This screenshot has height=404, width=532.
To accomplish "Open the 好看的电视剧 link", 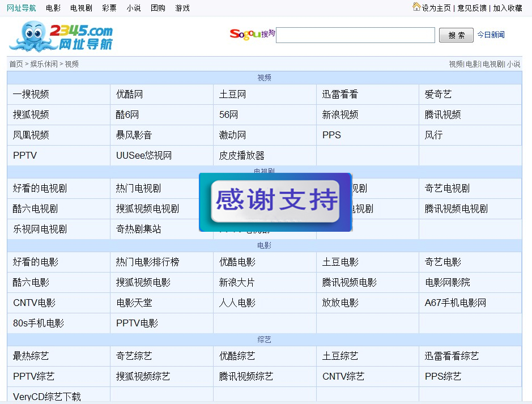I will [40, 188].
